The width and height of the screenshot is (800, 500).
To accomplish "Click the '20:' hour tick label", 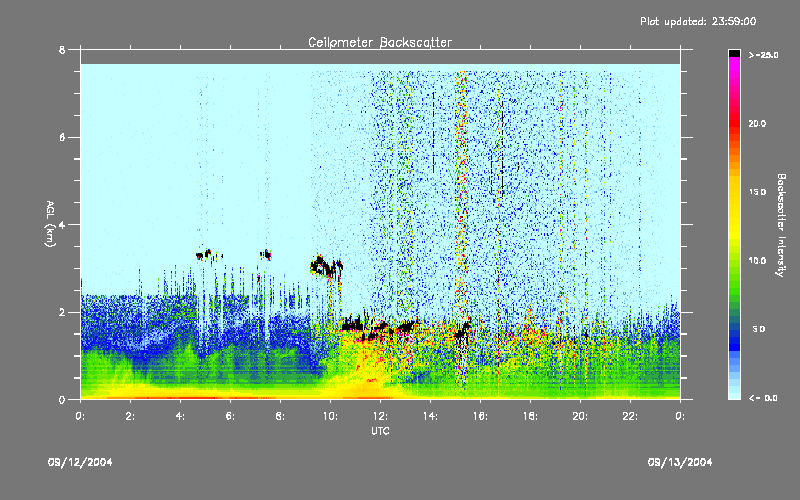I will pyautogui.click(x=580, y=416).
